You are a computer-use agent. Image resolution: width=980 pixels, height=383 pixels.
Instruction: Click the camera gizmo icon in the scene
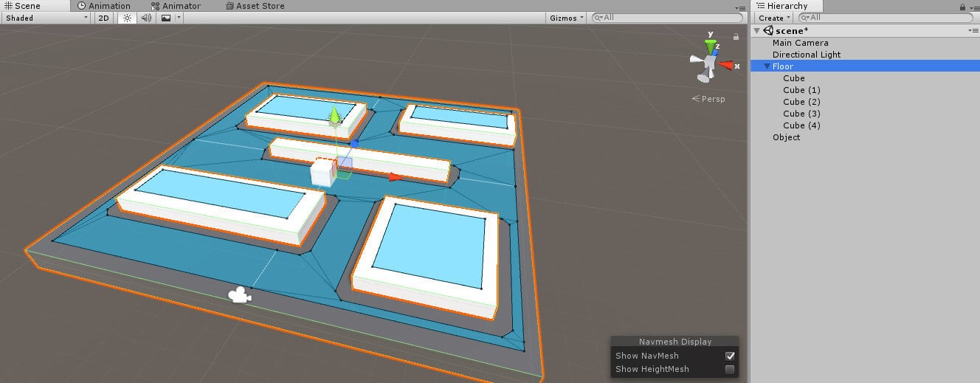pos(238,295)
